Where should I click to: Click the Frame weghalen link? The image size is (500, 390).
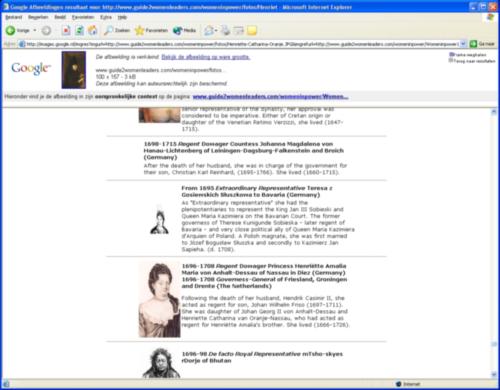pyautogui.click(x=468, y=55)
